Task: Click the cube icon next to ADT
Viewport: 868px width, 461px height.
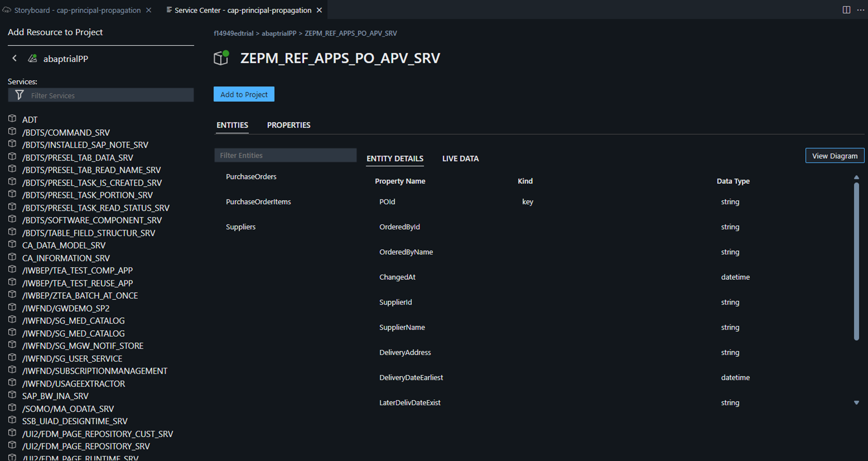Action: 12,119
